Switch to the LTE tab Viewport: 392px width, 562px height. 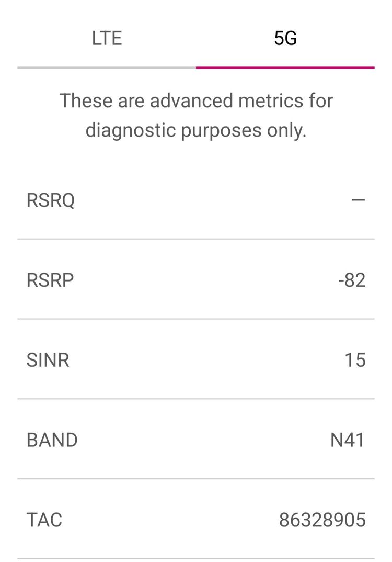click(107, 38)
